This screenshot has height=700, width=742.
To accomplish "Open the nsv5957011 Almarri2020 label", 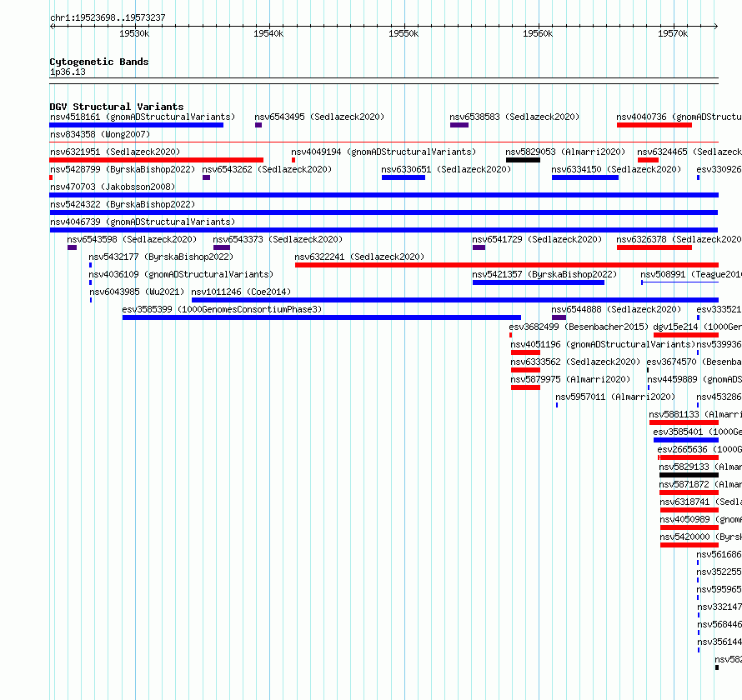I will click(x=615, y=397).
